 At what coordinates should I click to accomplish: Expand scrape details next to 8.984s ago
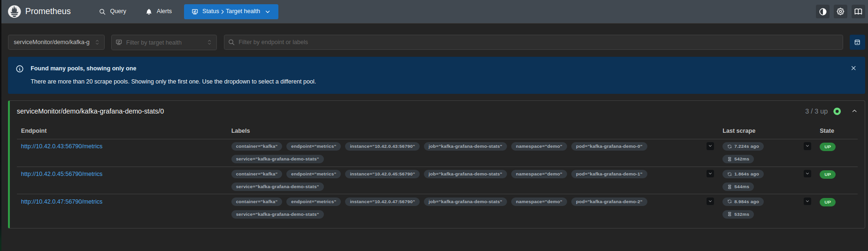click(807, 201)
